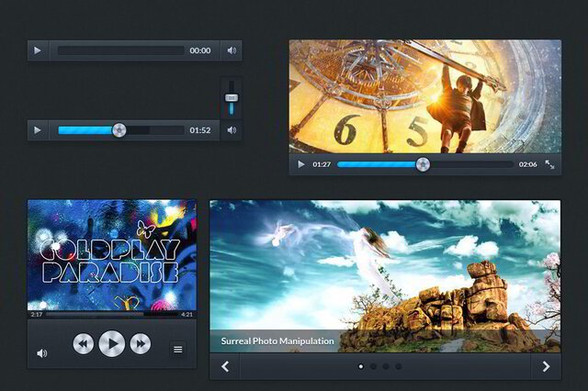The width and height of the screenshot is (588, 391).
Task: Fast forward the Coldplay Paradise track
Action: click(x=141, y=343)
